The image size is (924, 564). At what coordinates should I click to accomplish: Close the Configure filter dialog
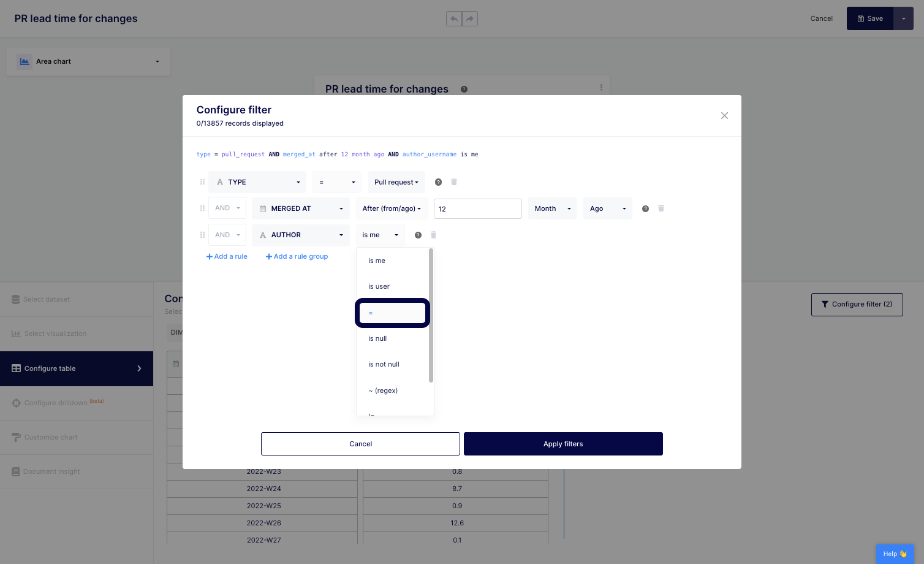click(724, 116)
